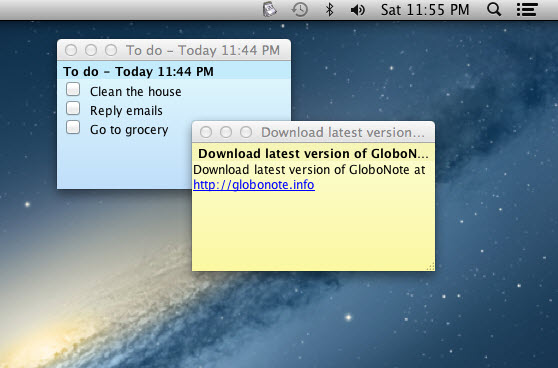Image resolution: width=558 pixels, height=368 pixels.
Task: Click the To do note title bar text
Action: 203,51
